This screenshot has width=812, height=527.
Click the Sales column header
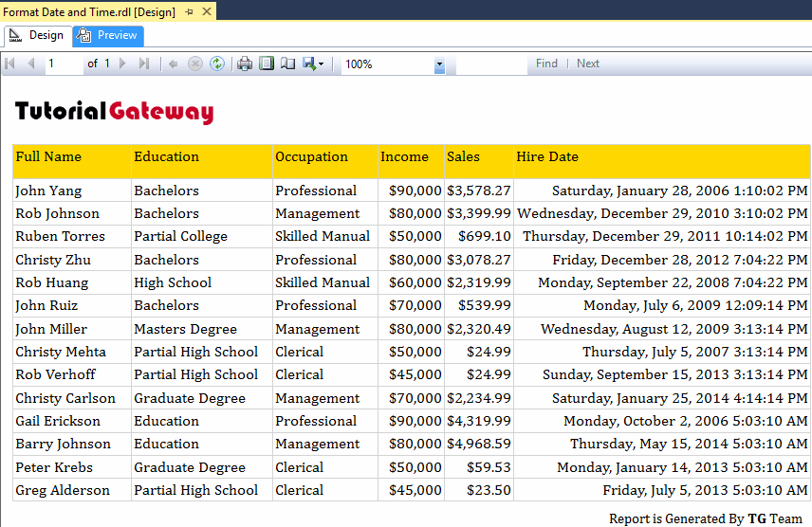[479, 161]
